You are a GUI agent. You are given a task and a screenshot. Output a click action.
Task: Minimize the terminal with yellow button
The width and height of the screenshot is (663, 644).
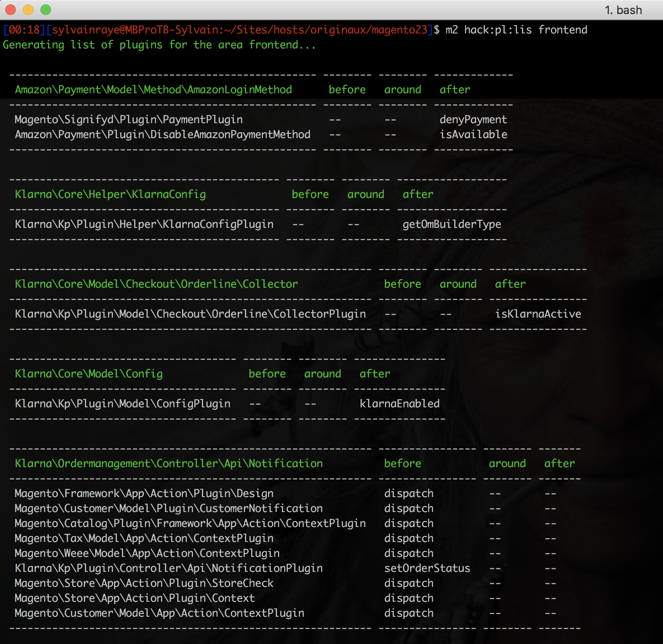pyautogui.click(x=28, y=10)
